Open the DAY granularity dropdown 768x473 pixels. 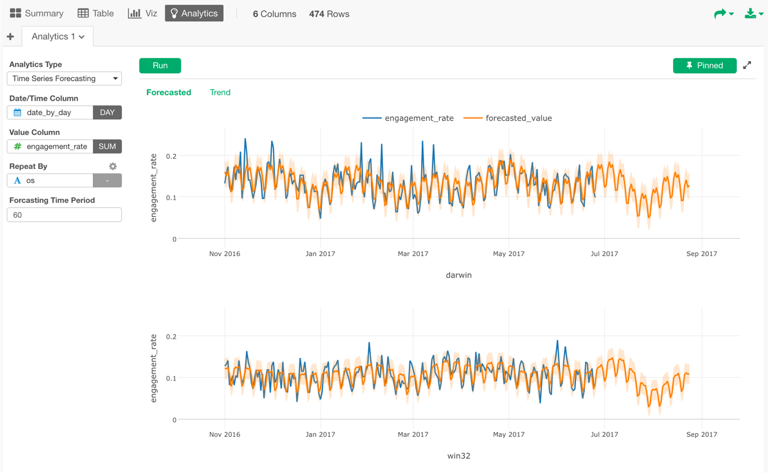point(107,113)
